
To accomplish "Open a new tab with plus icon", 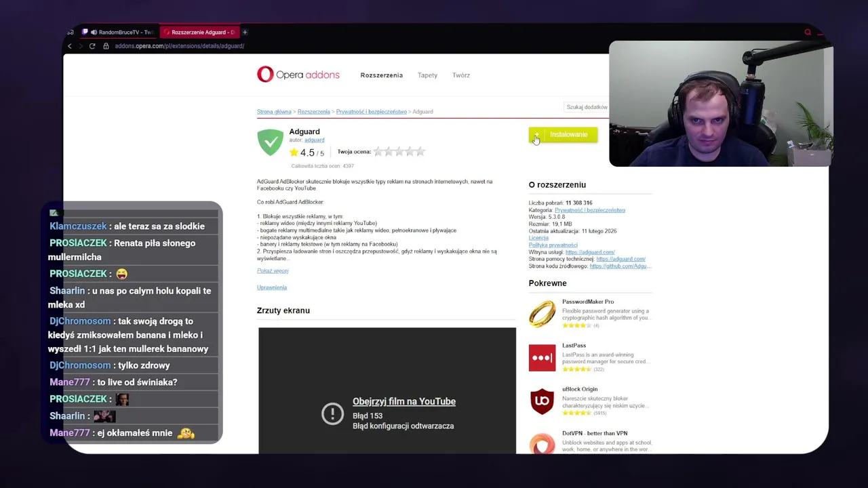I will point(245,32).
